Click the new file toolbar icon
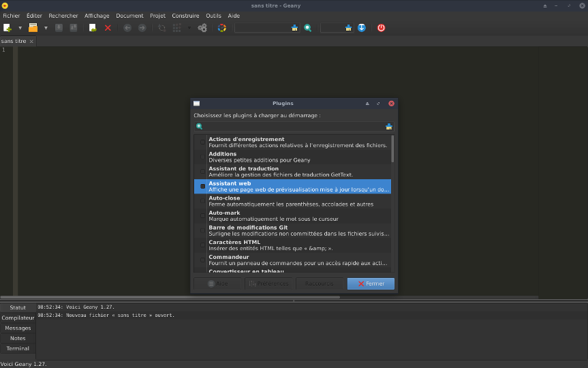The image size is (588, 368). coord(7,28)
